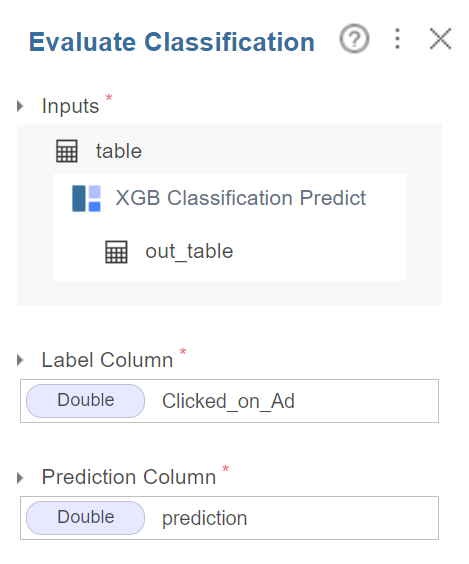Click the Double type badge for prediction

[x=86, y=518]
